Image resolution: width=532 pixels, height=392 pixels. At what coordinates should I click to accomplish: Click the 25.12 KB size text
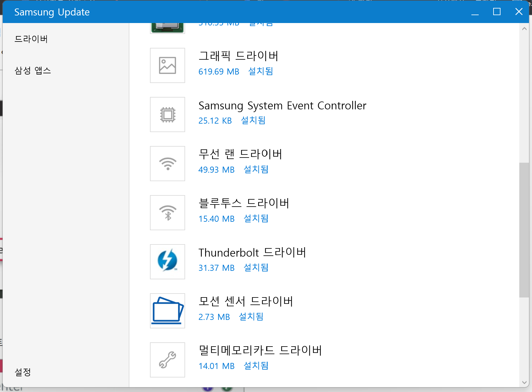pyautogui.click(x=215, y=121)
